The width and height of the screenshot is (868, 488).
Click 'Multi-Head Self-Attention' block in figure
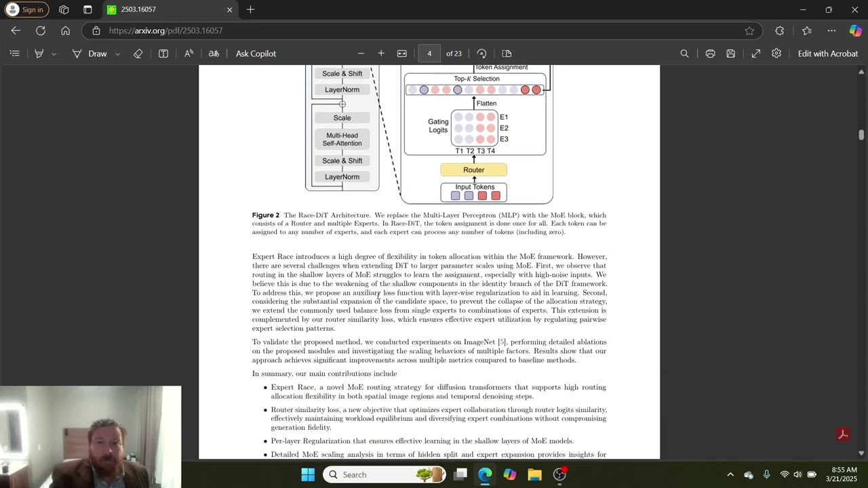coord(342,139)
